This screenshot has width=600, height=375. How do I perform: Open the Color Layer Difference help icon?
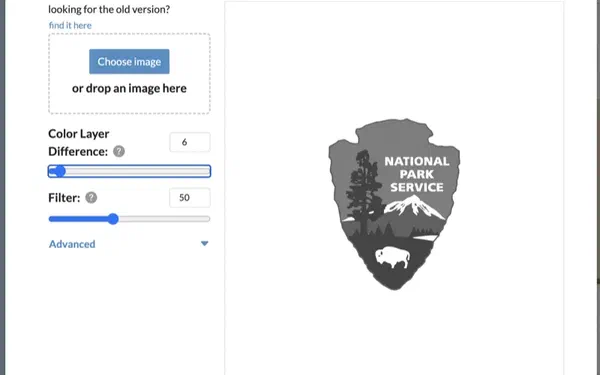(x=119, y=151)
